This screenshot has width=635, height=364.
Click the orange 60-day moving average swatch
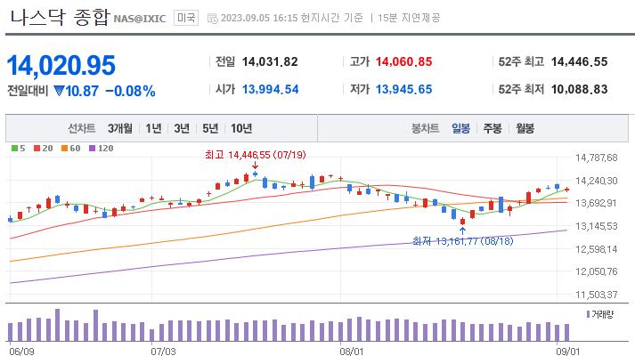[64, 149]
